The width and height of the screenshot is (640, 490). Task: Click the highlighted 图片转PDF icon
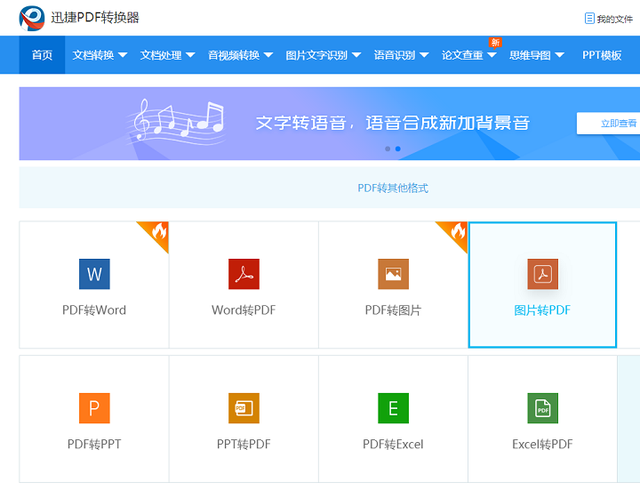[542, 274]
